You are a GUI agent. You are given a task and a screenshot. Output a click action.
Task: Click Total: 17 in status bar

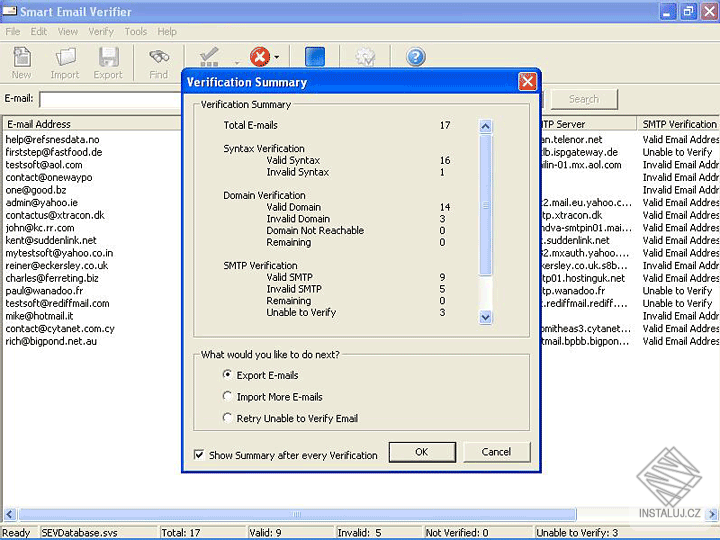click(181, 533)
